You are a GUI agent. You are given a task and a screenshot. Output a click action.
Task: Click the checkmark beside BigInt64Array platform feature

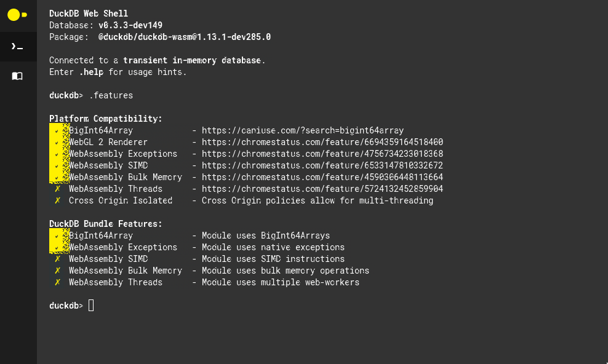pyautogui.click(x=57, y=130)
